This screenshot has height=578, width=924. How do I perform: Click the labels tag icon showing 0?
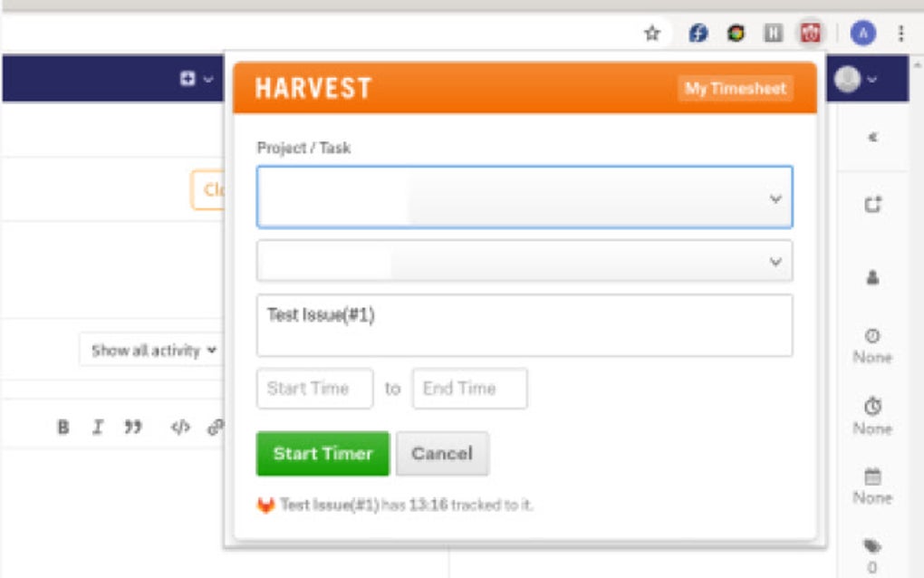872,547
